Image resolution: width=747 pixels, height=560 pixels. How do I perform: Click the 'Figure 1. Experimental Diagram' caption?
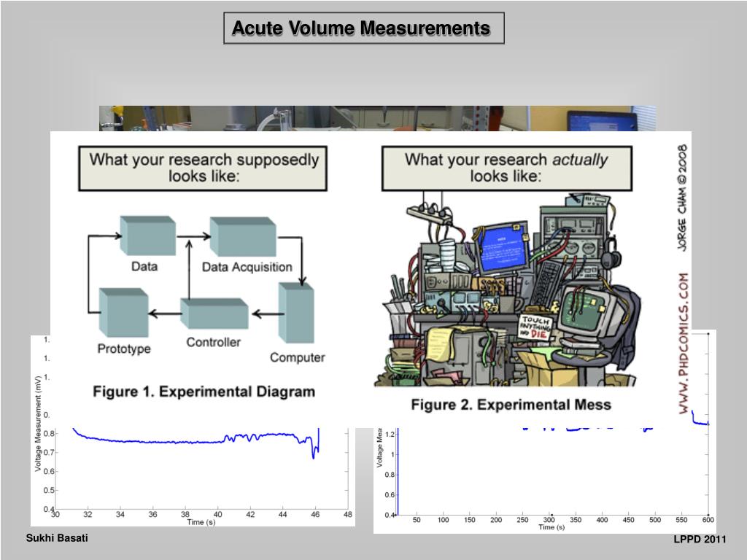tap(204, 392)
